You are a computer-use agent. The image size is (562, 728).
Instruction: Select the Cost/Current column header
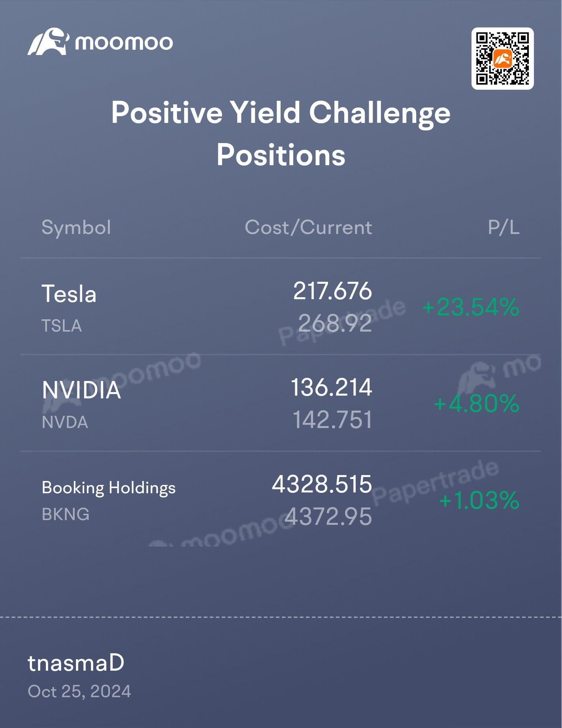(x=308, y=228)
